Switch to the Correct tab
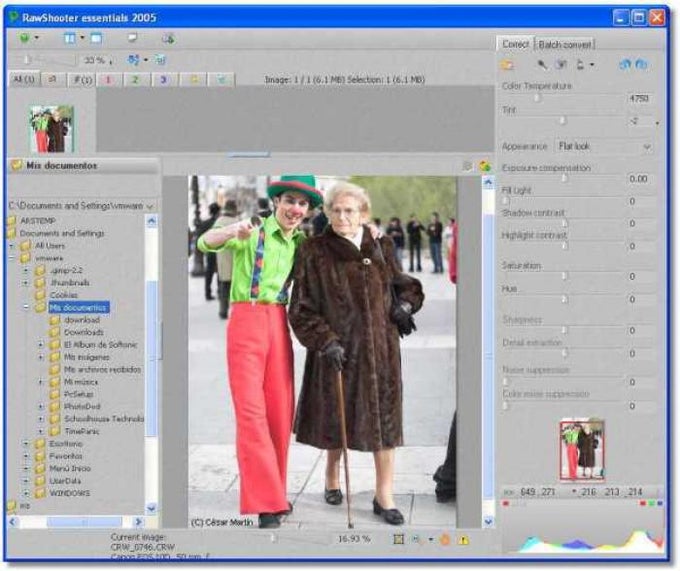 515,44
